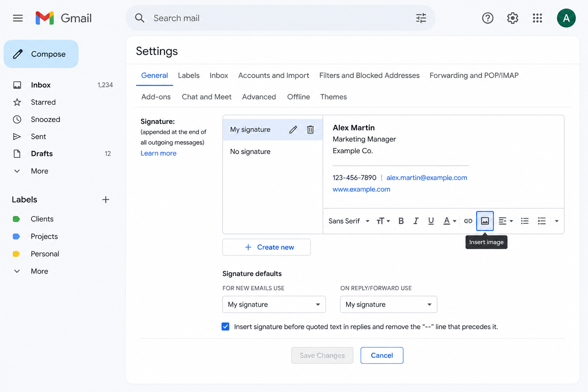This screenshot has height=392, width=588.
Task: Open the alignment dropdown
Action: (506, 221)
